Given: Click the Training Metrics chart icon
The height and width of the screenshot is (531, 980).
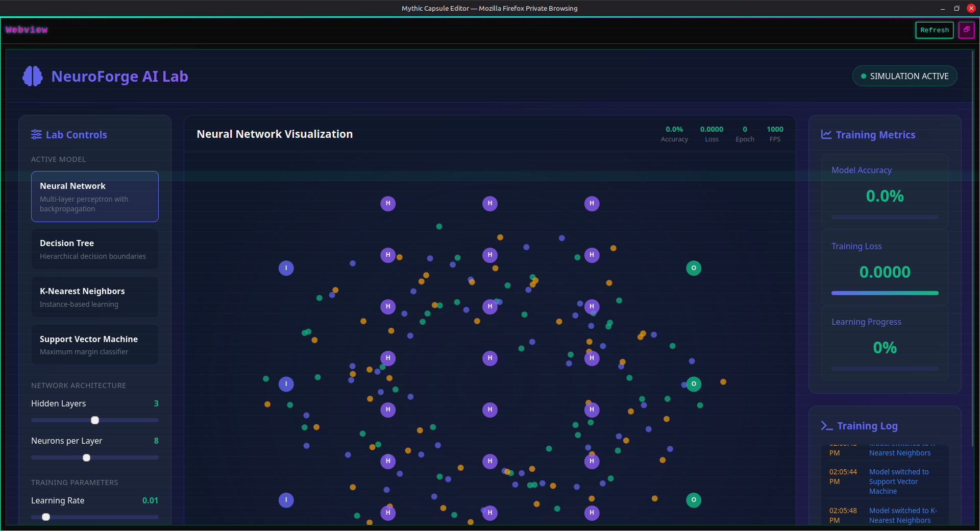Looking at the screenshot, I should [826, 134].
